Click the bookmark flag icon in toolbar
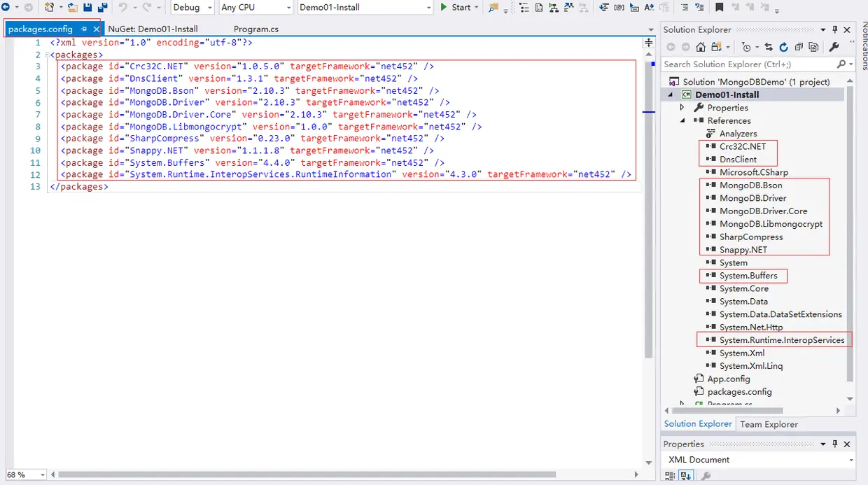The height and width of the screenshot is (485, 868). 719,7
